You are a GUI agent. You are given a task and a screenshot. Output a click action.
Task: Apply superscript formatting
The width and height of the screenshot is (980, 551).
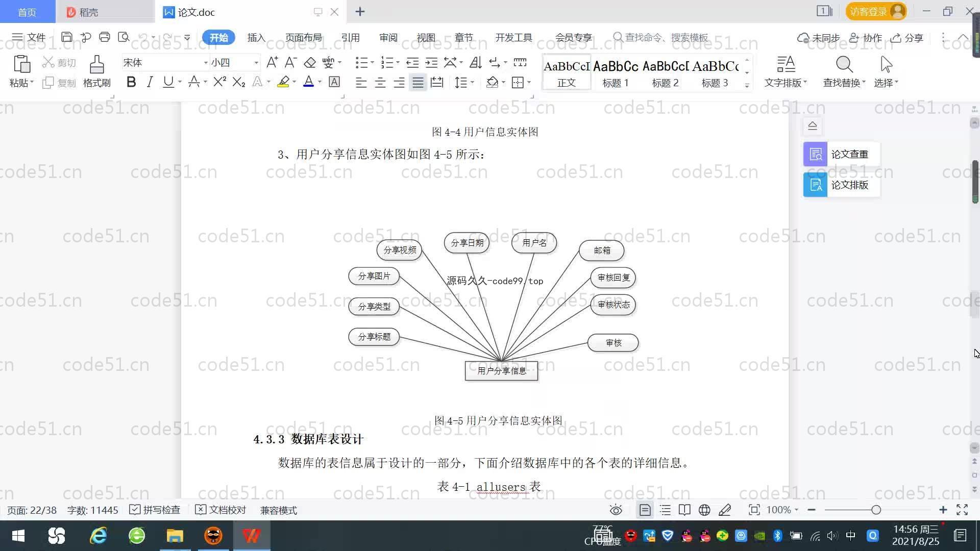219,82
